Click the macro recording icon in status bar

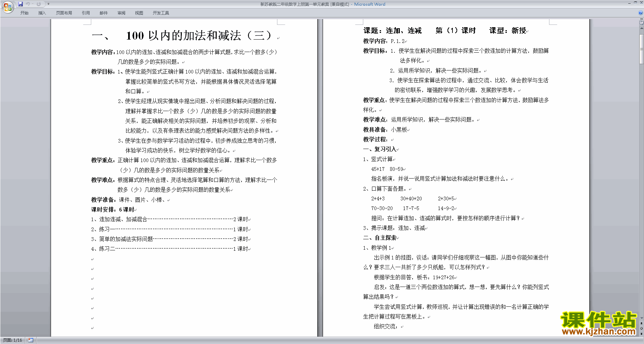(x=31, y=340)
